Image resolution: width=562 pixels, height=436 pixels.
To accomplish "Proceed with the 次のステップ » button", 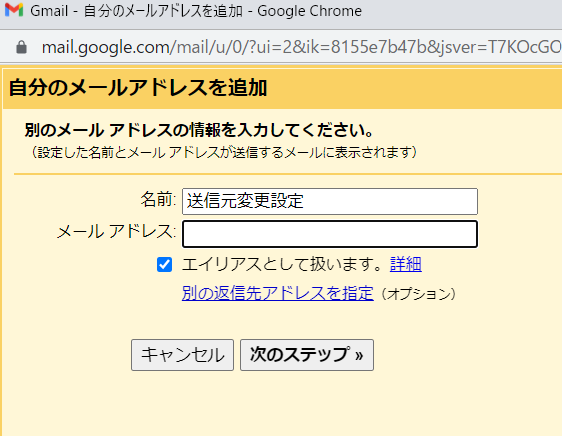I will click(x=307, y=355).
